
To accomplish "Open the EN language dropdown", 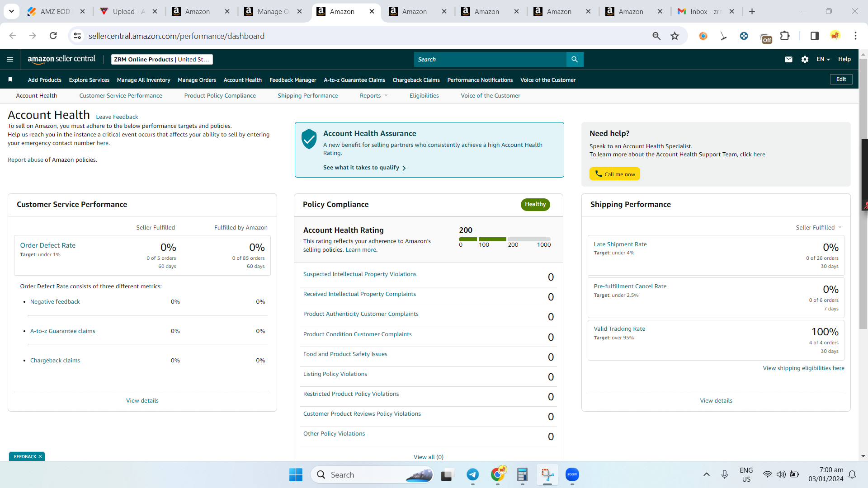I will coord(823,59).
